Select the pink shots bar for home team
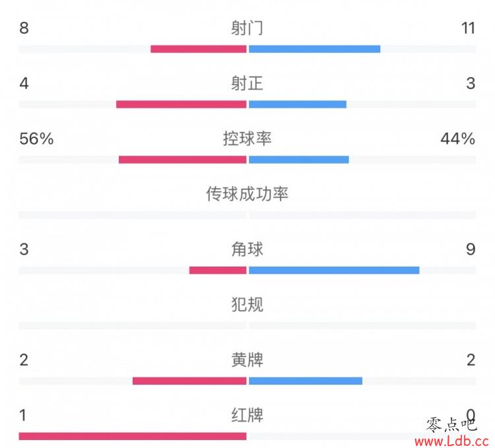The width and height of the screenshot is (495, 448). [x=198, y=49]
